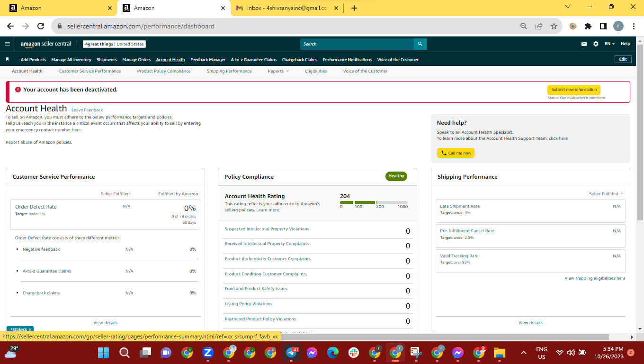Click the Account Health Rating bar
This screenshot has height=364, width=644.
[374, 202]
